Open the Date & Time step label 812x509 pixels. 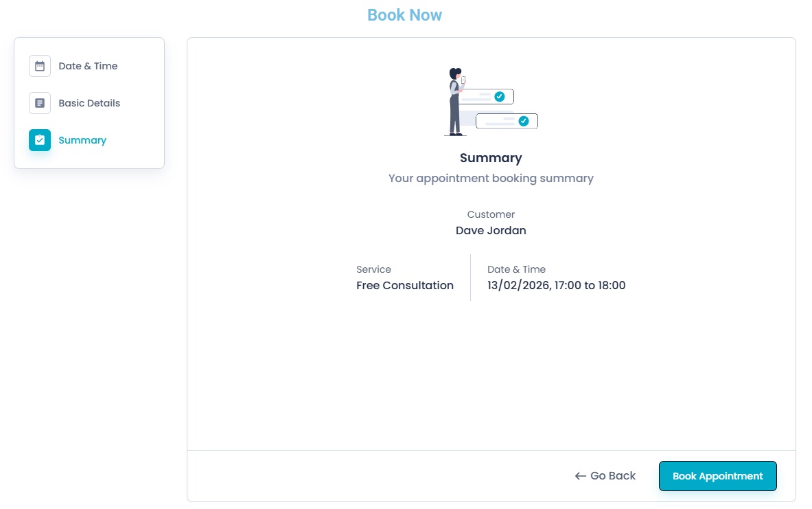tap(88, 66)
